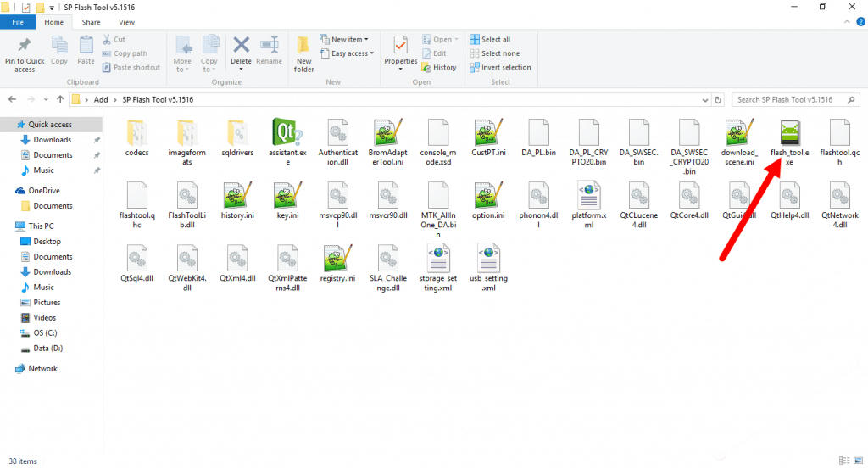Switch to the View tab
868x469 pixels.
(126, 22)
